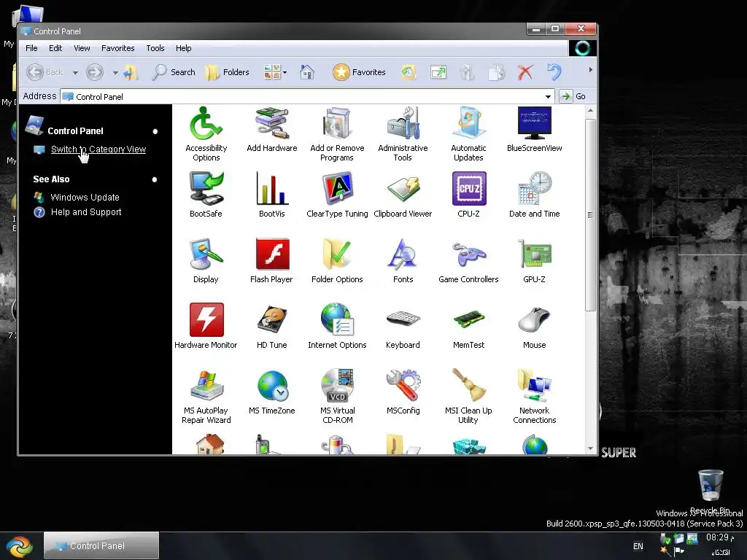The height and width of the screenshot is (560, 747).
Task: Open Administrative Tools icon
Action: point(403,134)
